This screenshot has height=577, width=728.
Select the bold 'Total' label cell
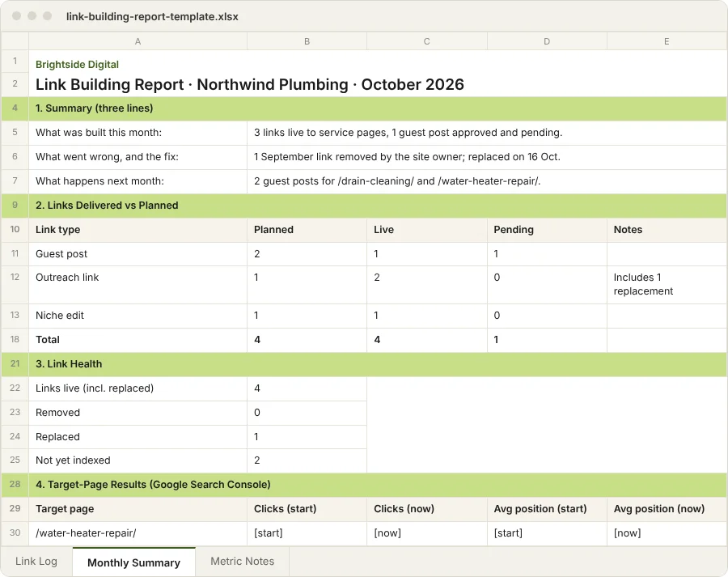coord(138,340)
